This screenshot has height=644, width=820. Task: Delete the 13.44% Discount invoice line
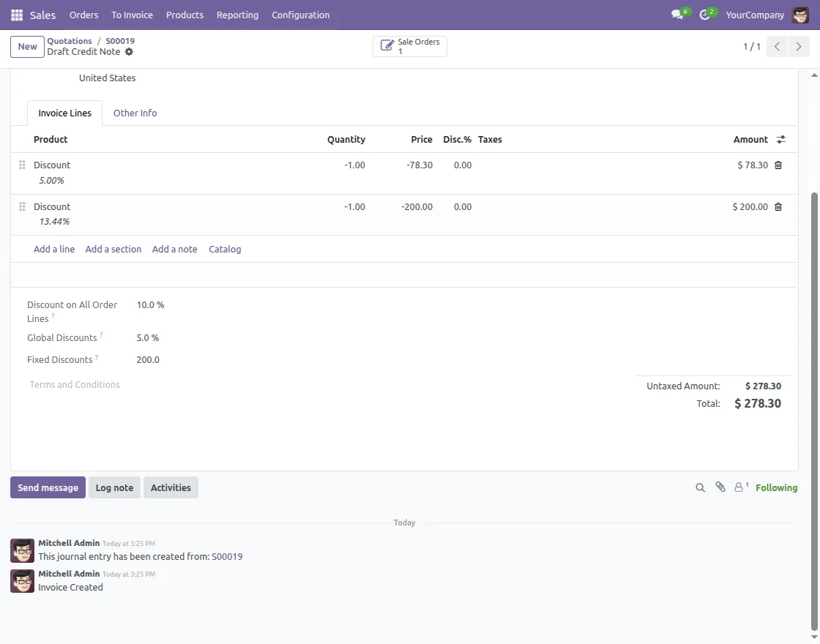pyautogui.click(x=778, y=206)
